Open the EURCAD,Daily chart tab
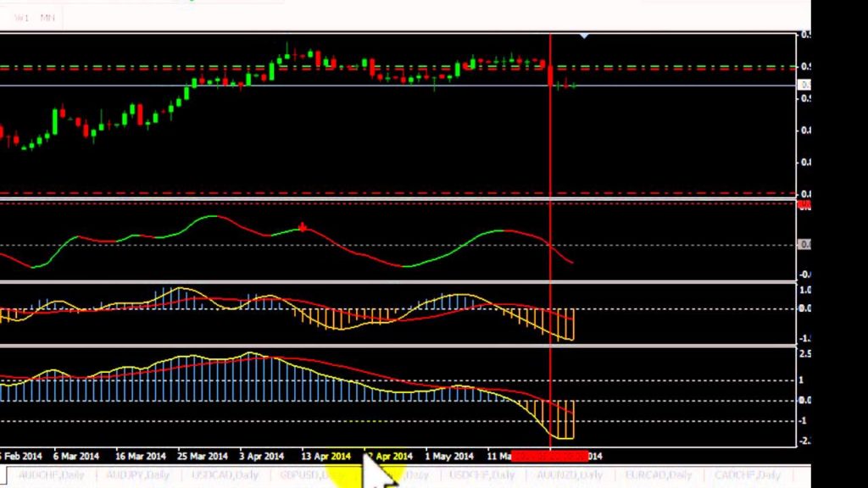The image size is (868, 488). pyautogui.click(x=658, y=475)
